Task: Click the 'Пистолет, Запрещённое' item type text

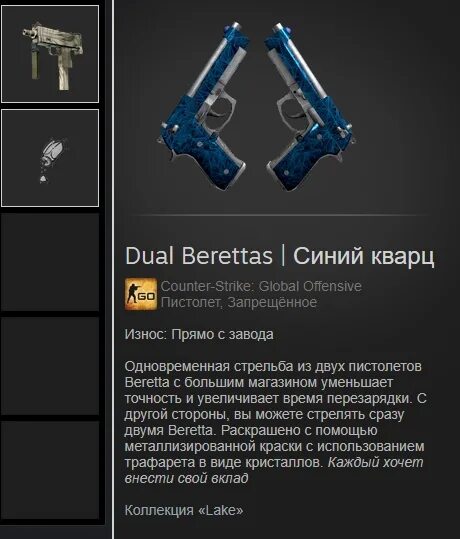Action: pos(239,302)
